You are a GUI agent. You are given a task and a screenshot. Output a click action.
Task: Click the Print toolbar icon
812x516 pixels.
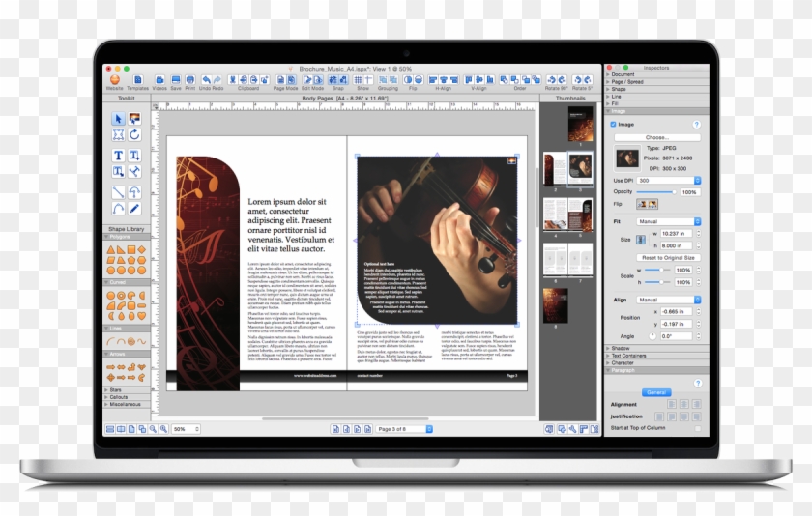(190, 79)
